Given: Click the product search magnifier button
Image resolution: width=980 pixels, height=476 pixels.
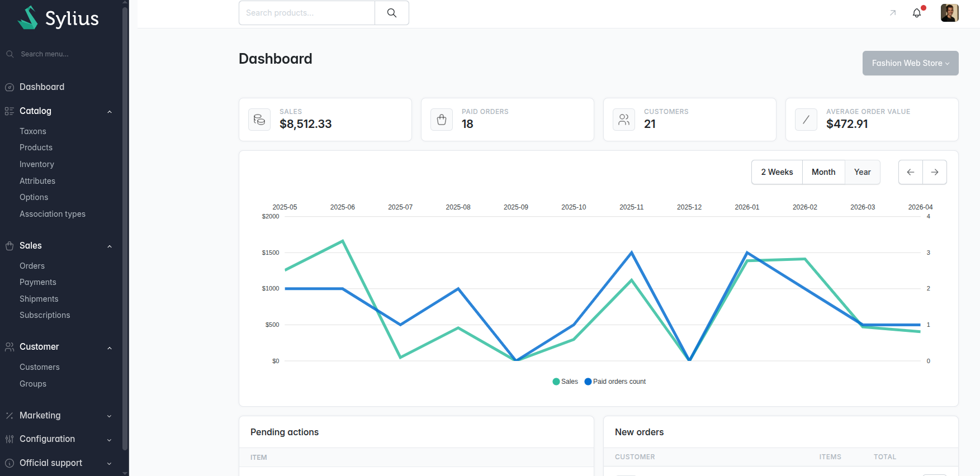Looking at the screenshot, I should tap(392, 13).
